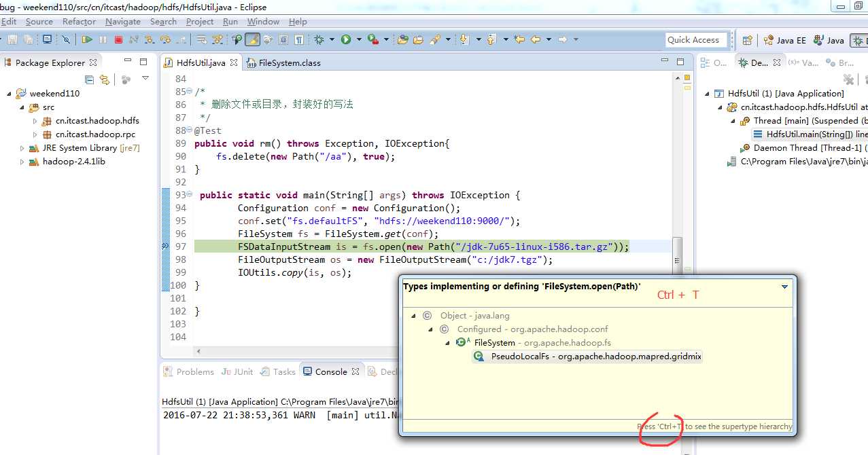The image size is (868, 455).
Task: Switch to the Java EE perspective
Action: [x=784, y=40]
